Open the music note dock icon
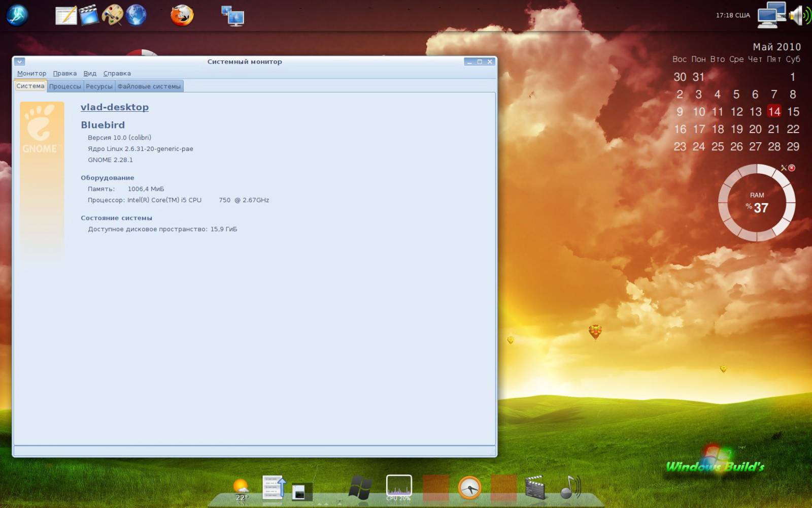 570,487
